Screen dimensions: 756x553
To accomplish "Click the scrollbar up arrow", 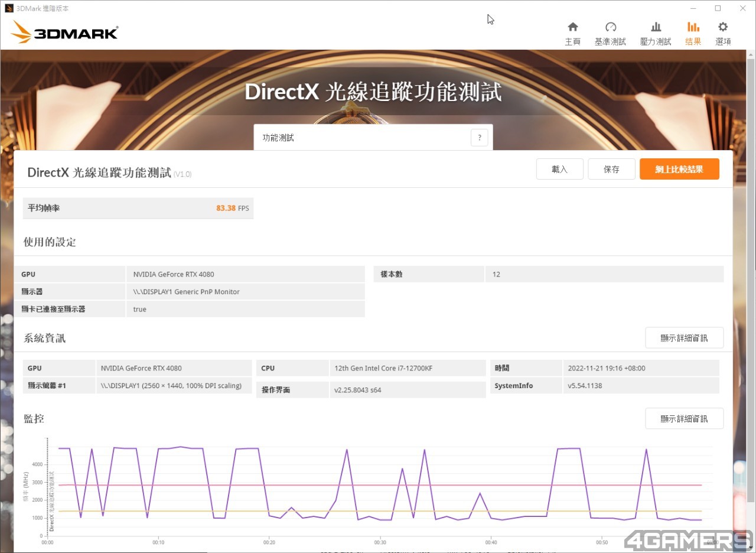I will click(x=751, y=54).
